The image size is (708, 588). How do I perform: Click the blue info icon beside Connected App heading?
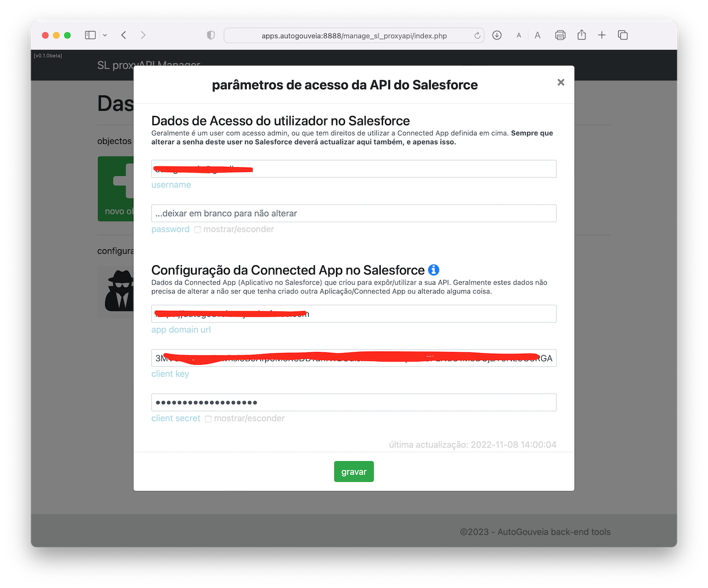(x=434, y=270)
